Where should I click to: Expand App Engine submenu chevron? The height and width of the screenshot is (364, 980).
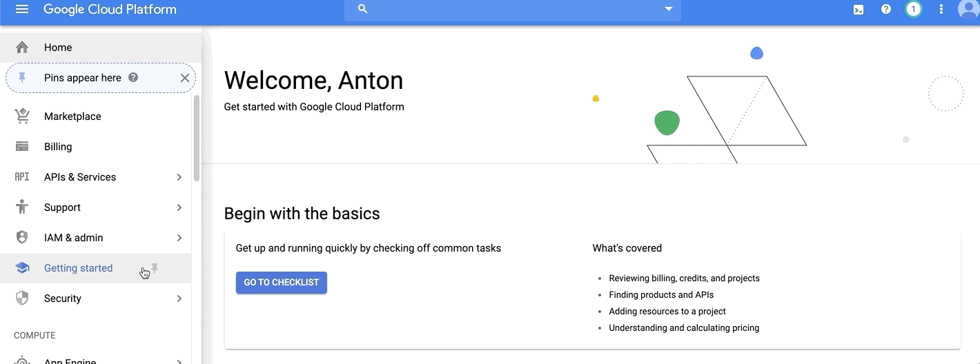coord(179,361)
